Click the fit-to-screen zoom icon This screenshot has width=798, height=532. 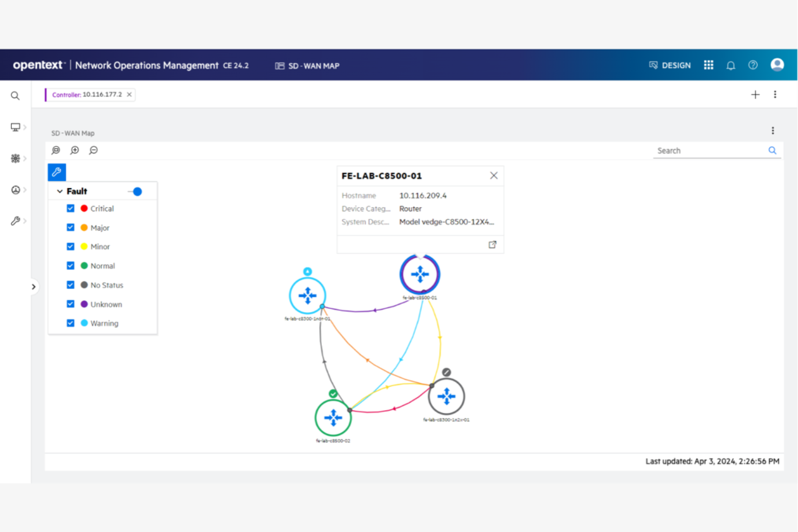pyautogui.click(x=56, y=150)
